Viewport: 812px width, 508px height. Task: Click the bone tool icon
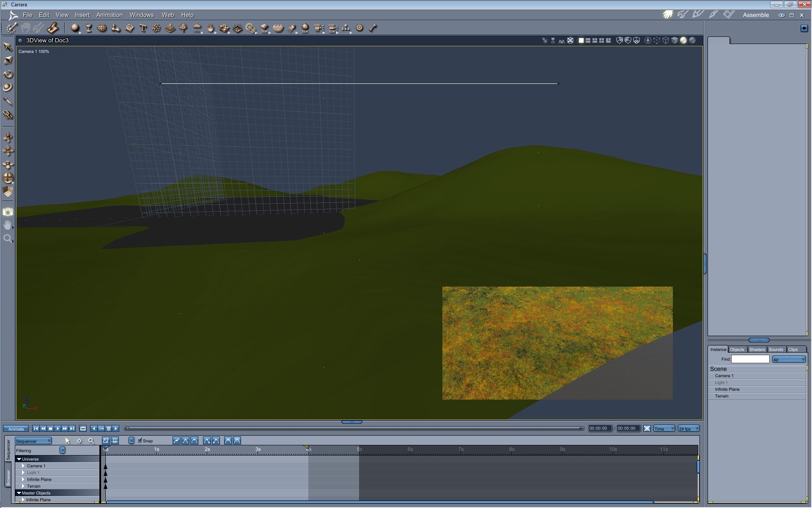coord(373,28)
